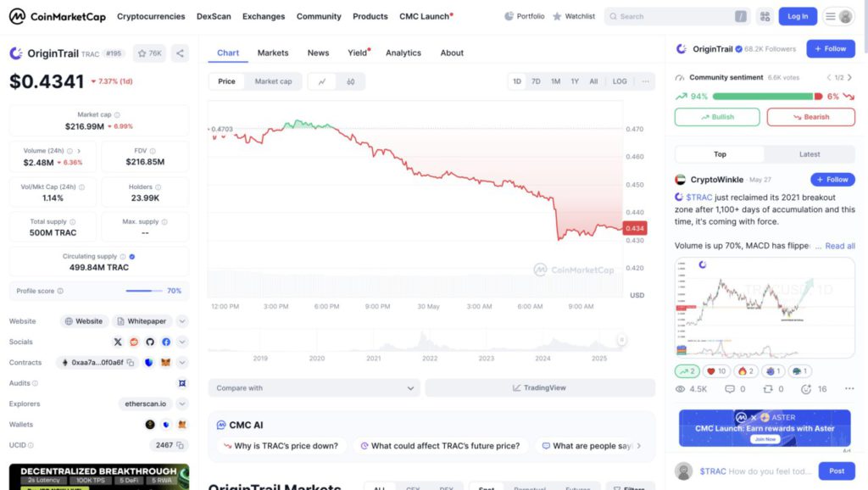Toggle the LOG scale on chart
868x490 pixels.
pyautogui.click(x=620, y=81)
